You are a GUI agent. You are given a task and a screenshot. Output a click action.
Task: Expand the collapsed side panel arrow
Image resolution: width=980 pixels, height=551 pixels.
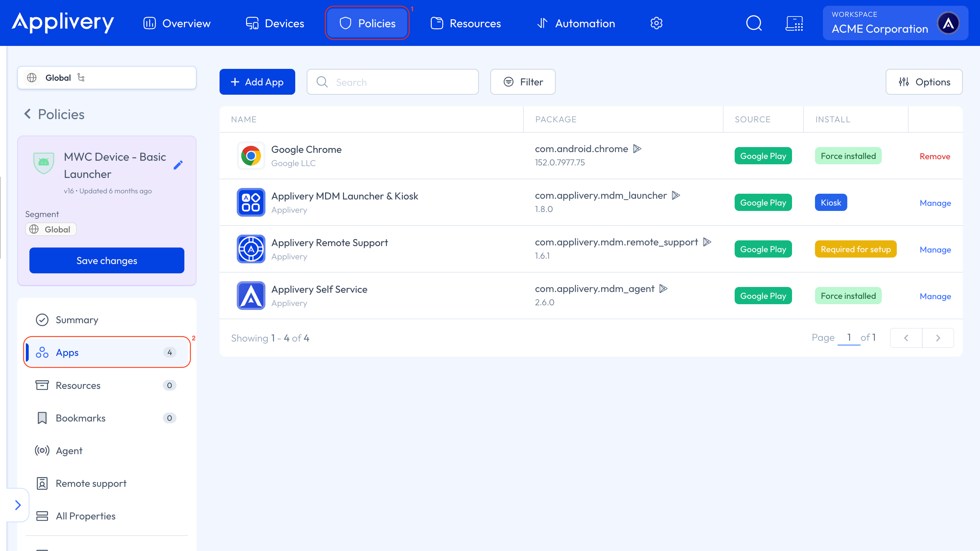click(x=18, y=505)
